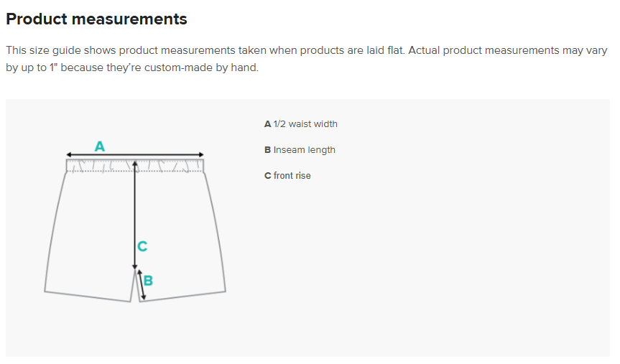Viewport: 620px width, 364px height.
Task: Click the bold letter C in the legend
Action: (x=268, y=176)
